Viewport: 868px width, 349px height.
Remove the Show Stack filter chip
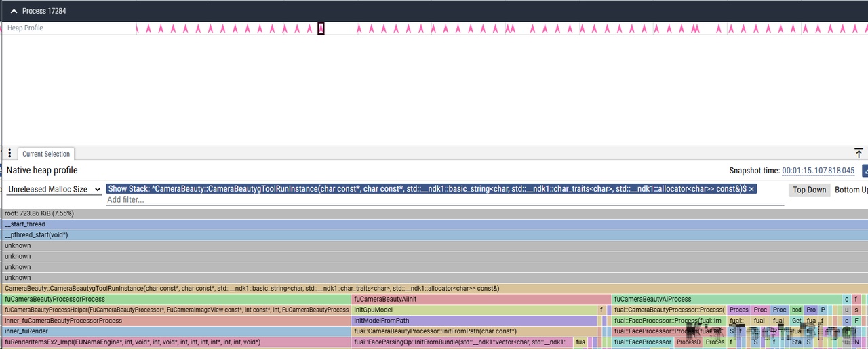(751, 189)
